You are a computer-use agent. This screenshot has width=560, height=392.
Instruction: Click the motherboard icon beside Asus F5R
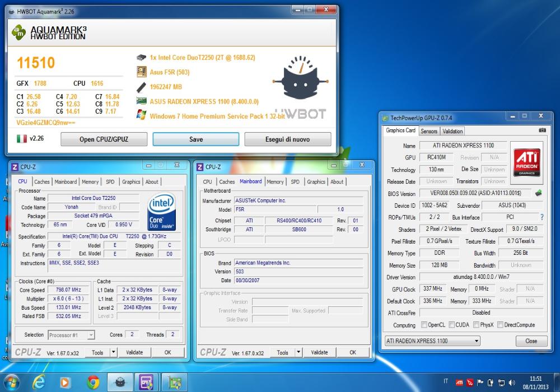click(x=142, y=72)
